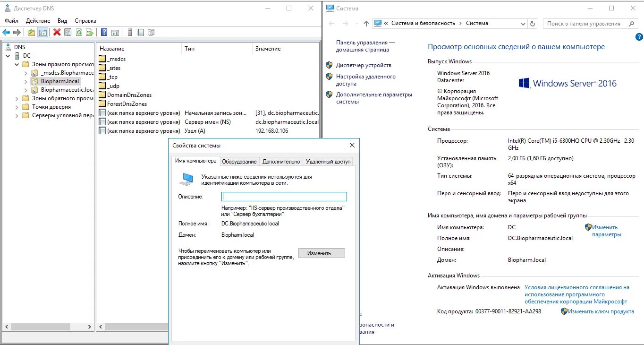Open the license agreement terms link

pos(577,294)
